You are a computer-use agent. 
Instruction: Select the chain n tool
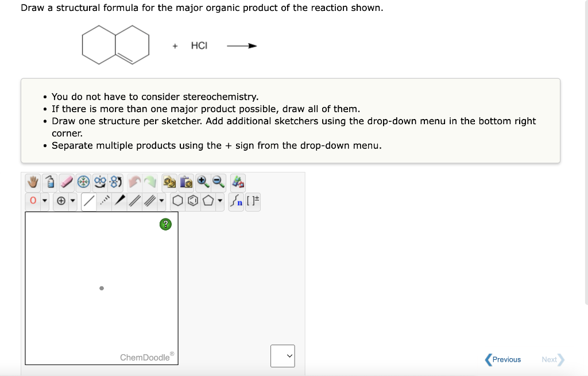236,201
